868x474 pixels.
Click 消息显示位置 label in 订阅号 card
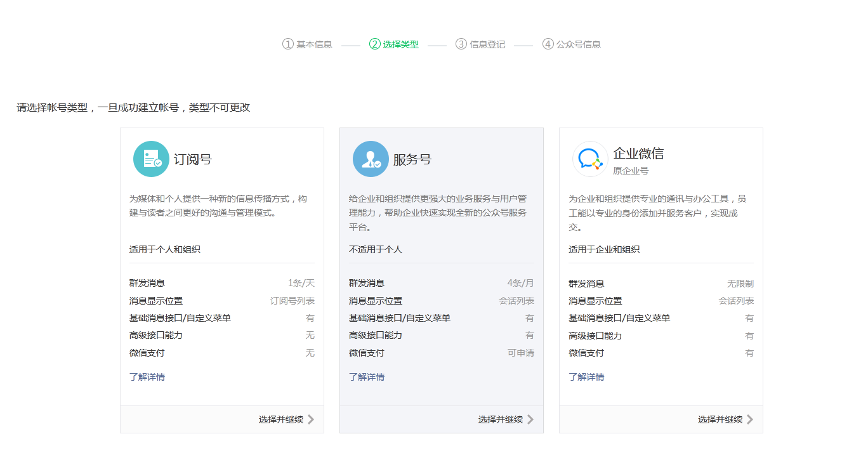click(156, 301)
